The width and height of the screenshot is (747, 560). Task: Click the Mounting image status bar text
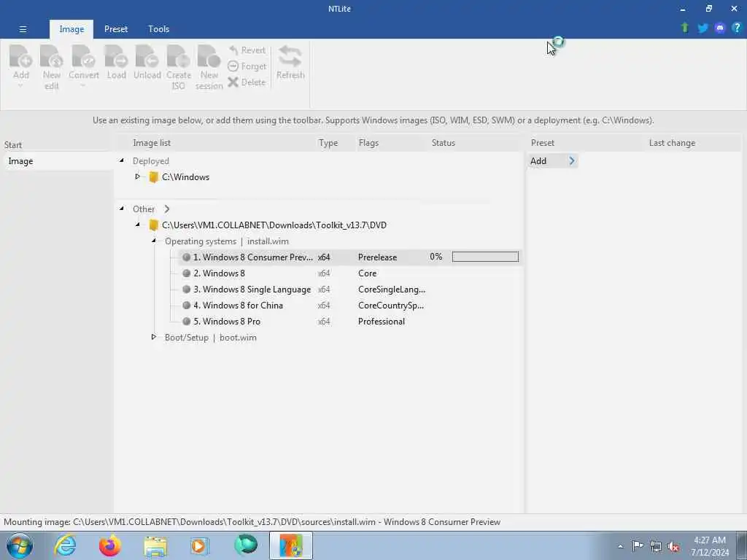click(x=252, y=522)
